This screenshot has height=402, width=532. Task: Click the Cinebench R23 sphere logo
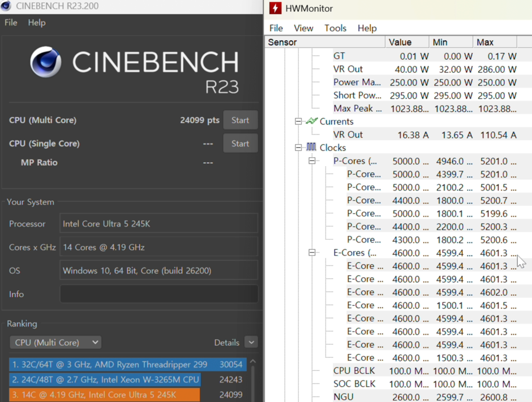[x=45, y=62]
